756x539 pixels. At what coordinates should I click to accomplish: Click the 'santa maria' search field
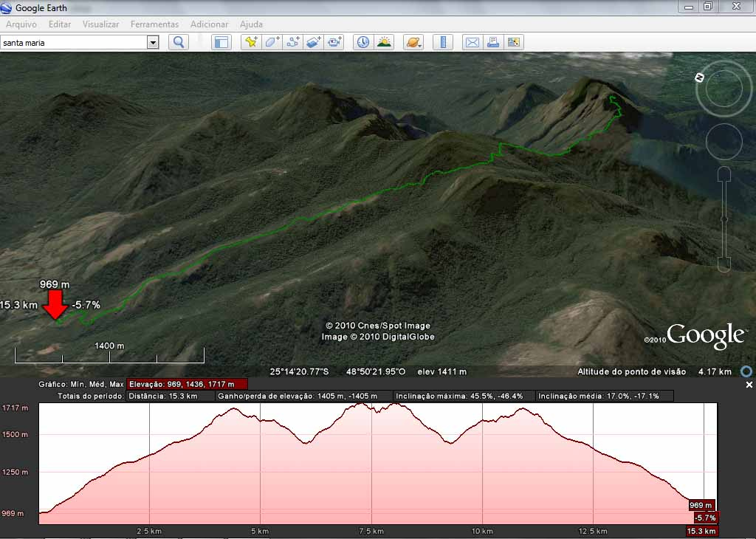[x=74, y=43]
